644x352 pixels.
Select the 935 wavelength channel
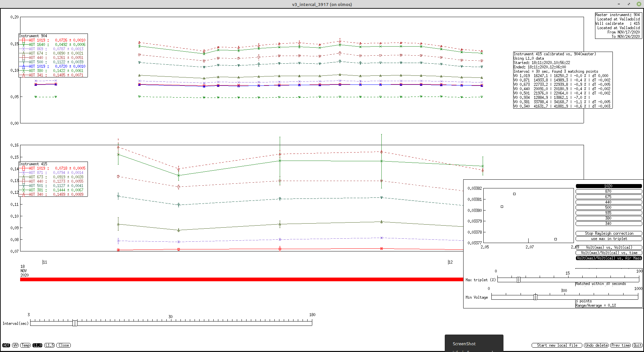click(x=609, y=213)
